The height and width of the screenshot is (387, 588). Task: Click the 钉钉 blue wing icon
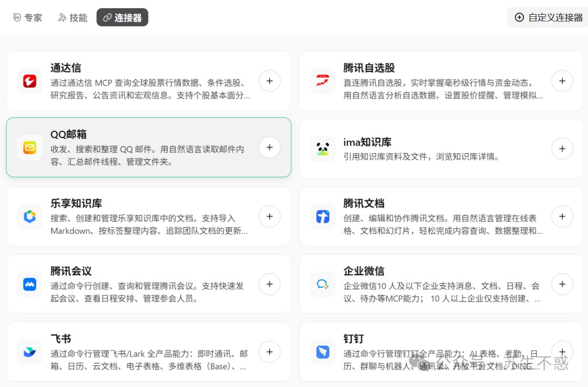(x=322, y=352)
